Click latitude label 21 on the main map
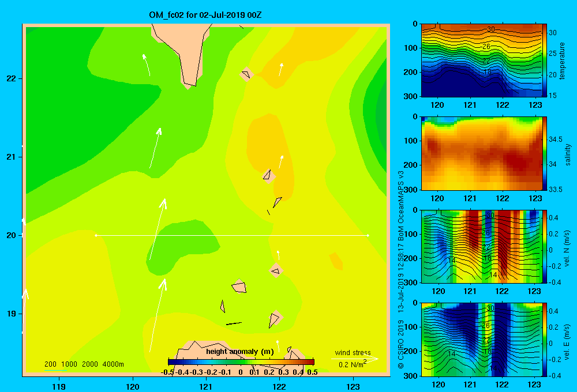 [x=12, y=157]
